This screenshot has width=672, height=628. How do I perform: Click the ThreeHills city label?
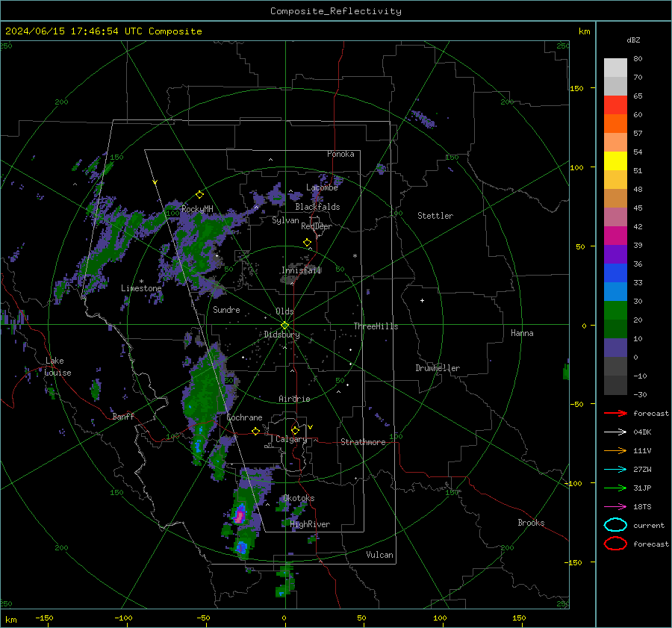point(376,326)
